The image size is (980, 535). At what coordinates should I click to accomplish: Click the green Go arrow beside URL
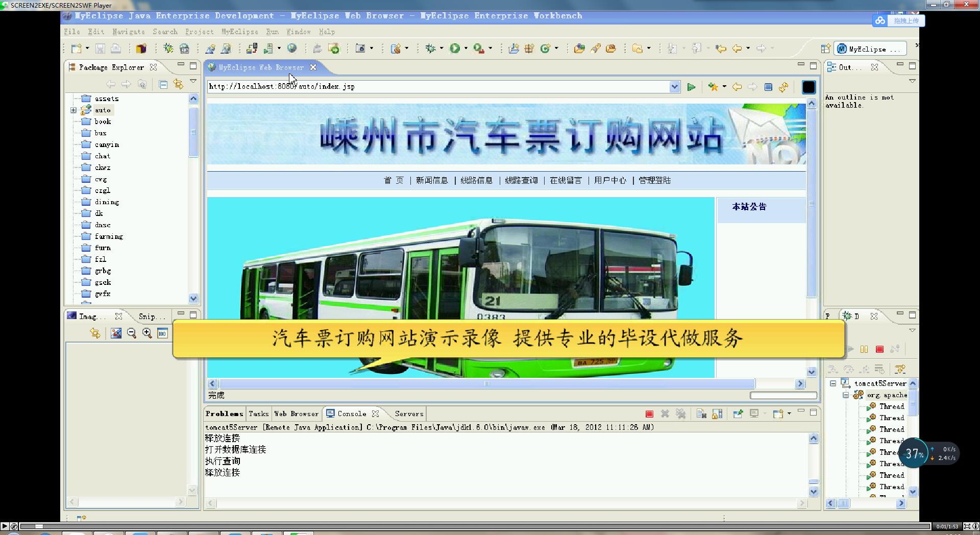point(691,87)
